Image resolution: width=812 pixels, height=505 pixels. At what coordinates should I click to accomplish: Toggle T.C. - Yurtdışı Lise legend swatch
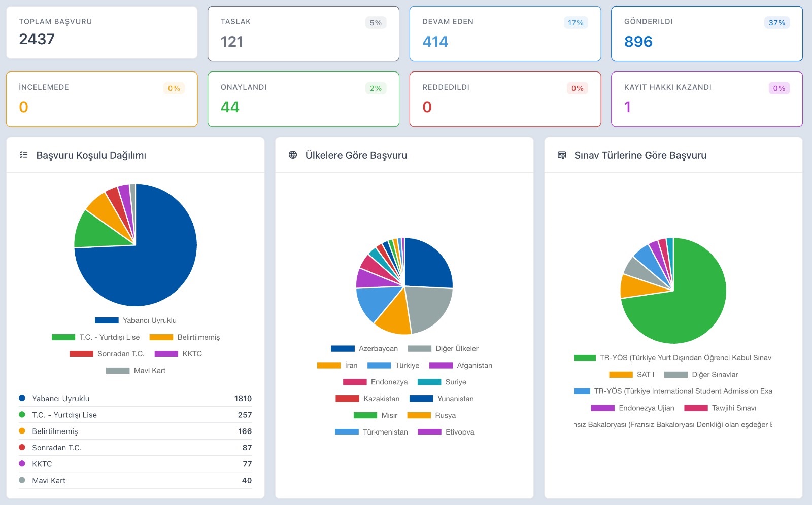(63, 337)
